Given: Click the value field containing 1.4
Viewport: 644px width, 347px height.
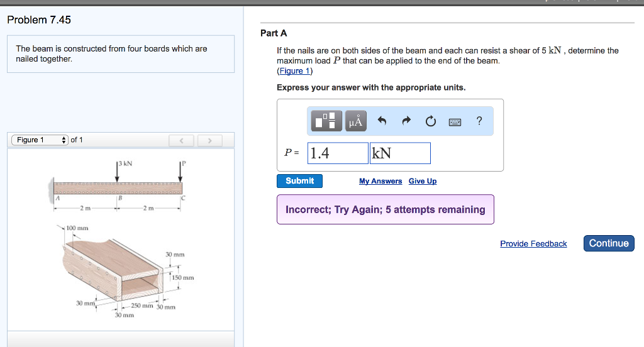Looking at the screenshot, I should click(338, 153).
